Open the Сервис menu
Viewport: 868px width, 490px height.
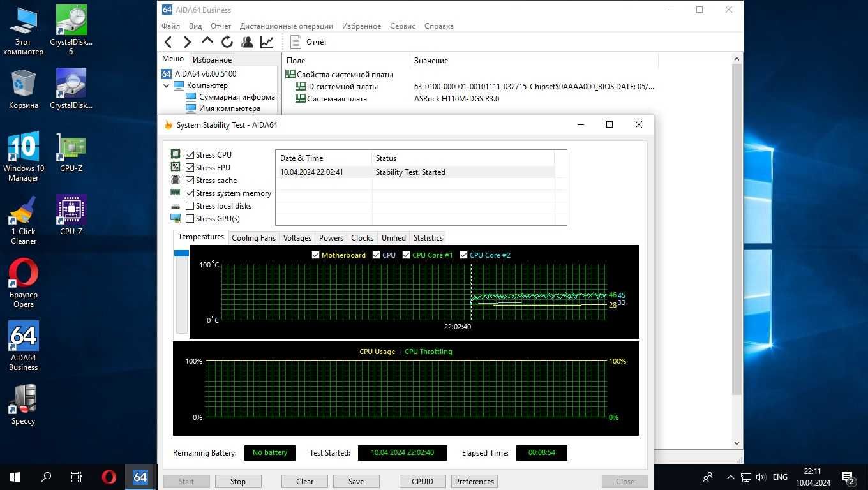pyautogui.click(x=402, y=26)
